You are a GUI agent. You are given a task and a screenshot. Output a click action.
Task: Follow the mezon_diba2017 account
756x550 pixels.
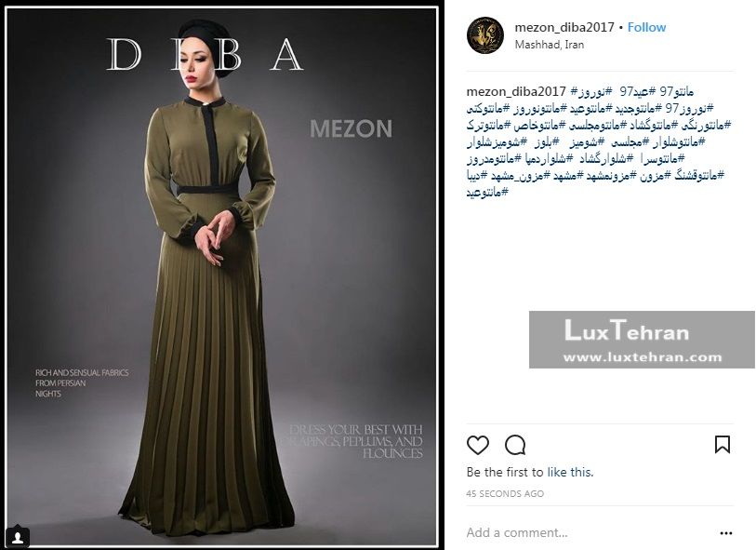click(x=646, y=27)
